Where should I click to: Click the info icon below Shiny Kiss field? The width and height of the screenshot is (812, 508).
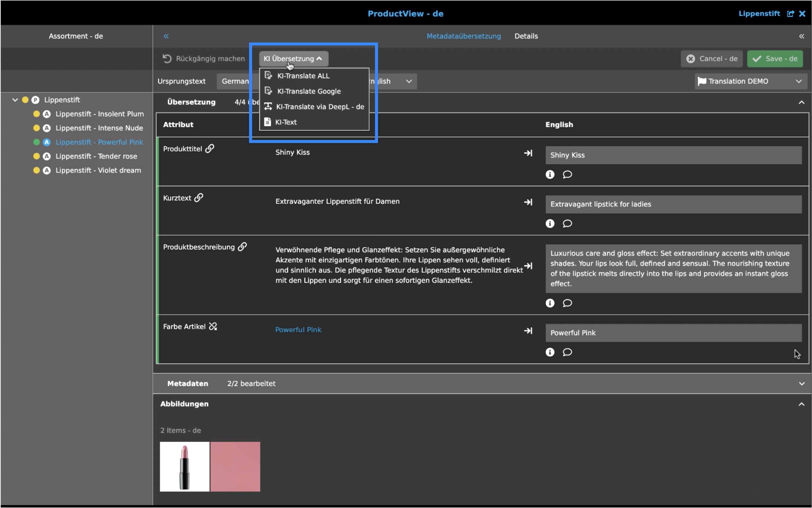point(550,174)
